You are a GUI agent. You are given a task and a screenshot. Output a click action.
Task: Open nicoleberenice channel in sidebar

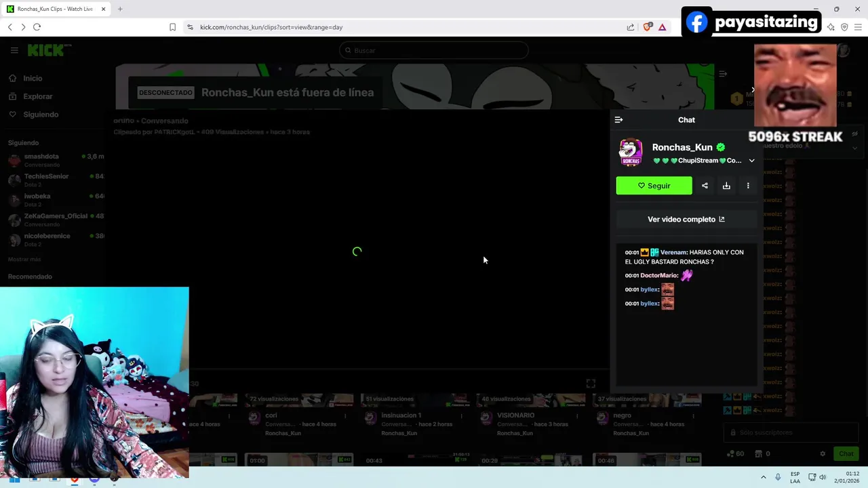coord(56,239)
